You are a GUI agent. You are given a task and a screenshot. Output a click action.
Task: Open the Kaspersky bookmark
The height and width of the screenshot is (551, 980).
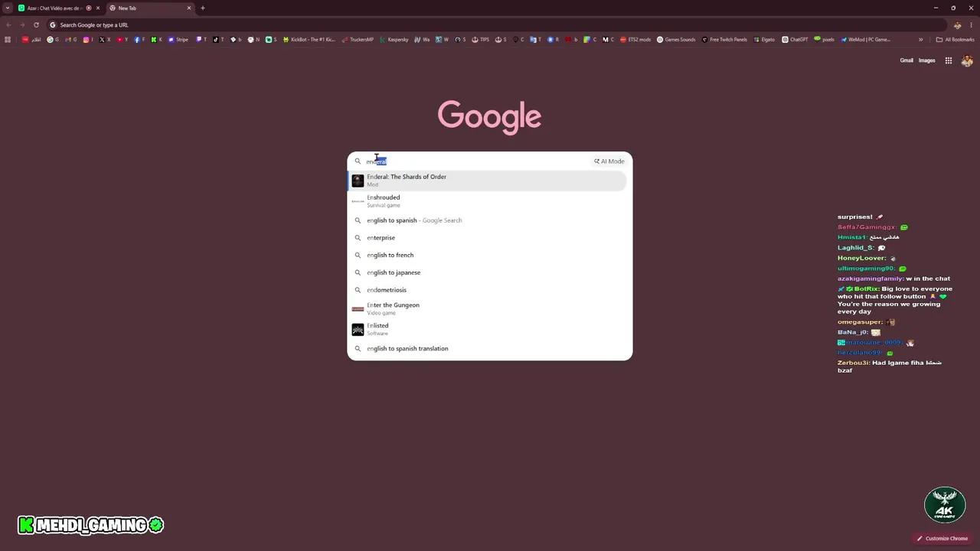[394, 40]
